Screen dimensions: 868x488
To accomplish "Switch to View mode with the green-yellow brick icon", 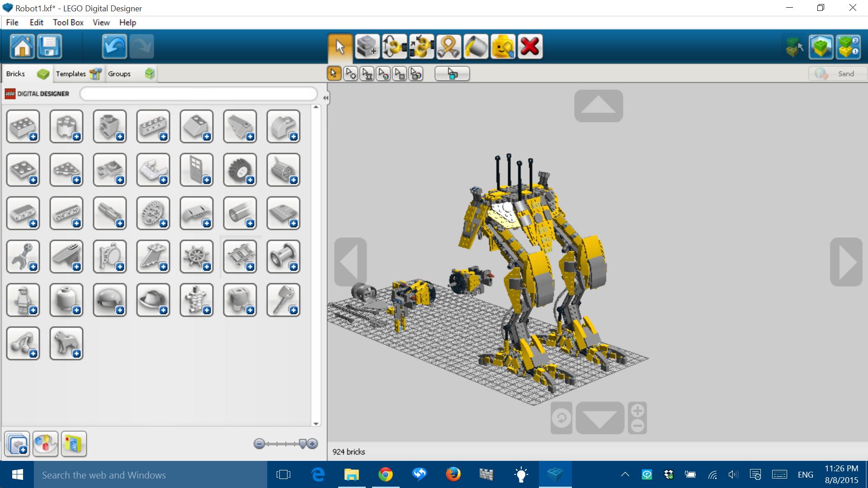I will (x=821, y=47).
